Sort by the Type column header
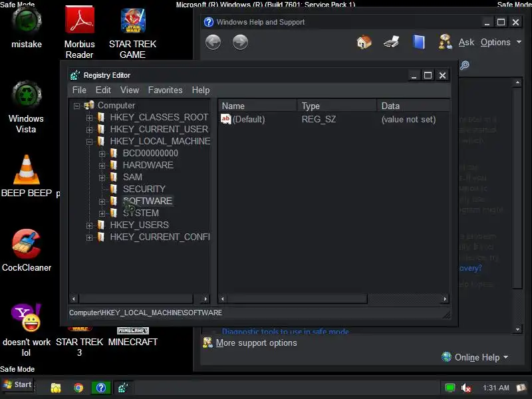 click(337, 106)
